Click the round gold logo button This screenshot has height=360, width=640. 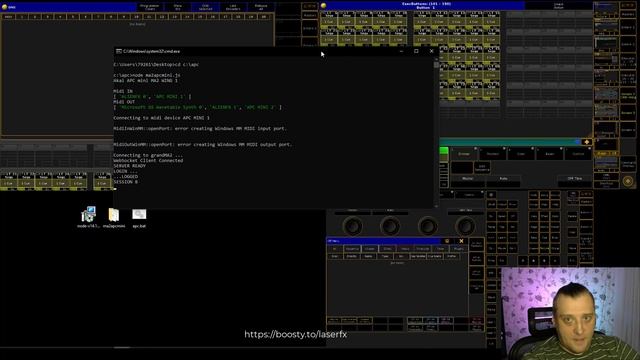[628, 181]
